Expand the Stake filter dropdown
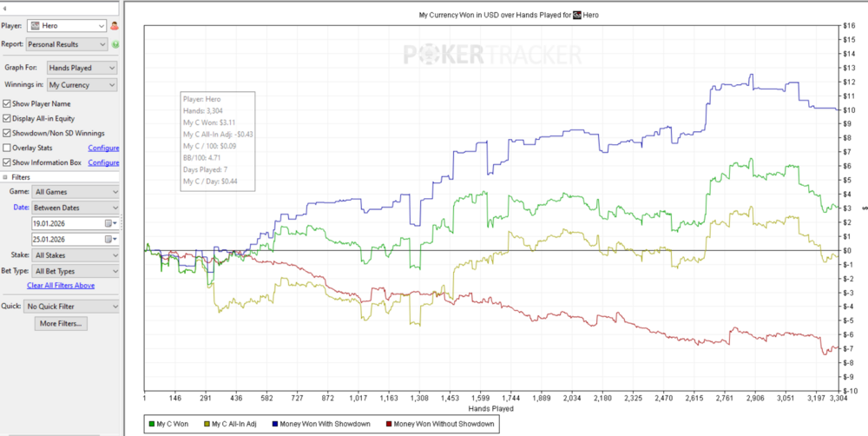Screen dimensions: 868x436 point(76,255)
